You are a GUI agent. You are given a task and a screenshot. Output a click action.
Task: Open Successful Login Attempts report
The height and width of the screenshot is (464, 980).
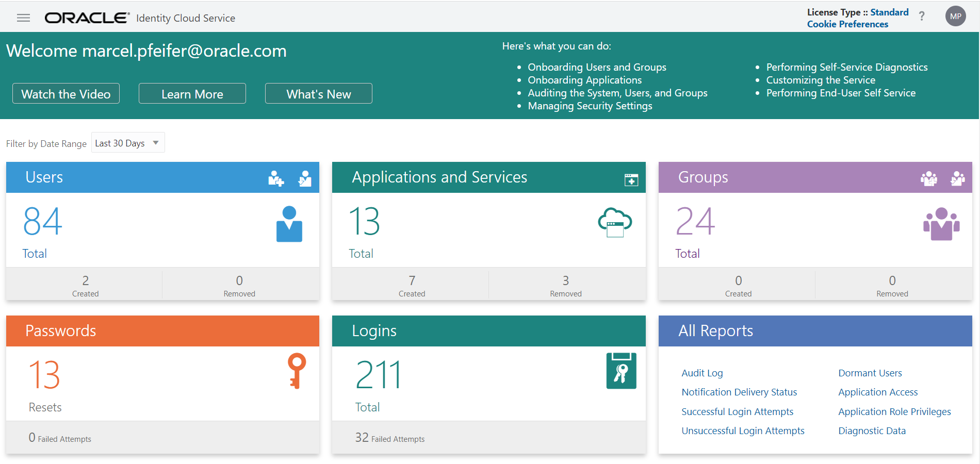pyautogui.click(x=737, y=411)
